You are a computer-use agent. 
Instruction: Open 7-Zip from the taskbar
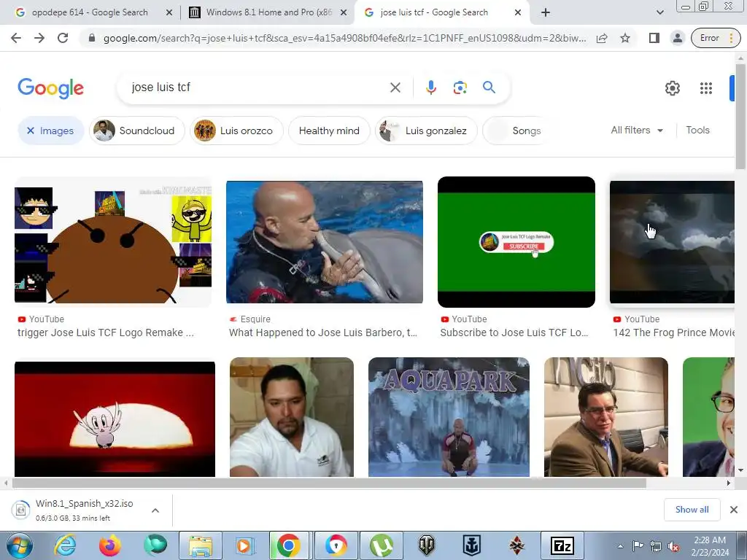(x=562, y=545)
